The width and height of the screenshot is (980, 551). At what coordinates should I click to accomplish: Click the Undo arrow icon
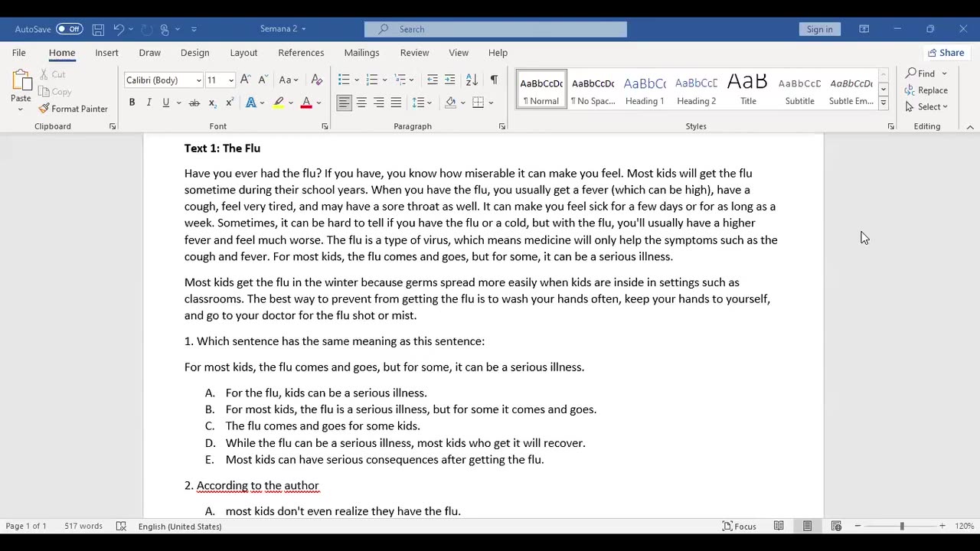119,29
